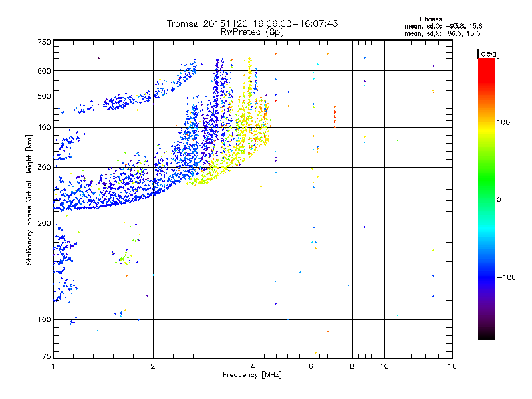This screenshot has width=532, height=399.
Task: Select the RwPretec (8p) subtitle text
Action: tap(252, 31)
